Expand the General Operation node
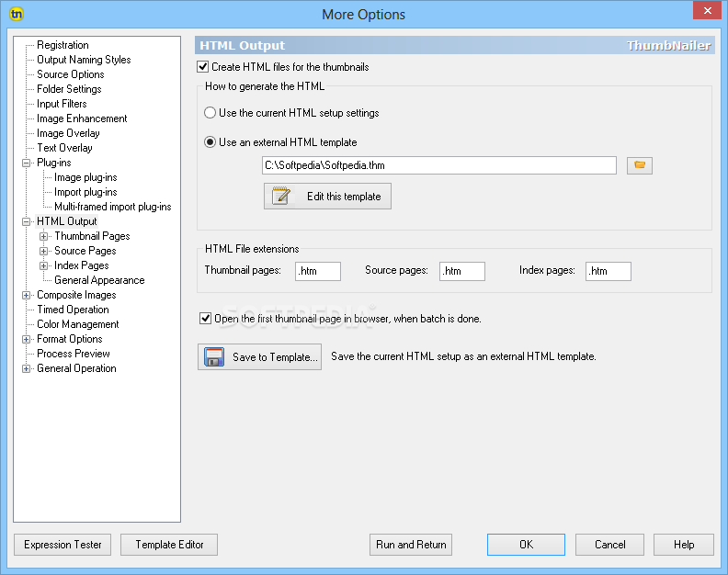The image size is (728, 575). pyautogui.click(x=27, y=368)
